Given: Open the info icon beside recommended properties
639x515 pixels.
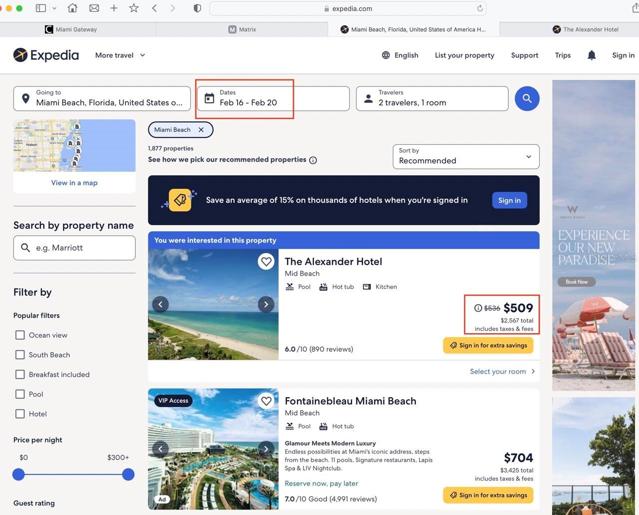Looking at the screenshot, I should (x=313, y=160).
